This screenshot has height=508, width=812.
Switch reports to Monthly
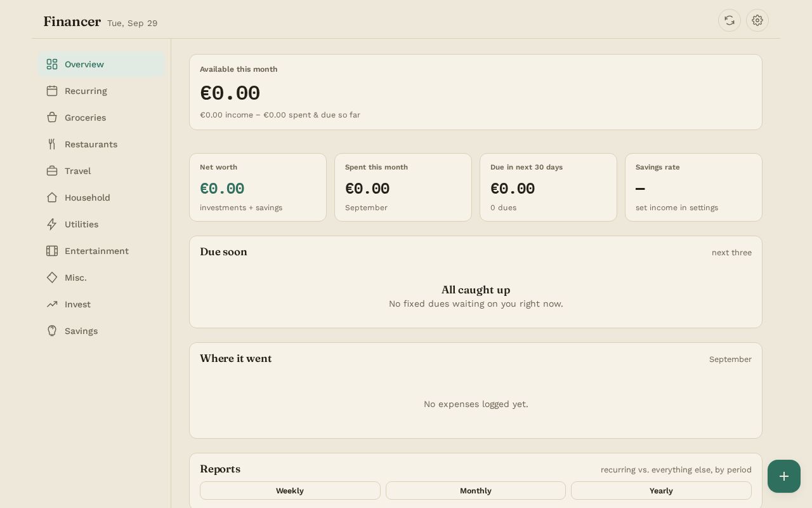(x=476, y=491)
